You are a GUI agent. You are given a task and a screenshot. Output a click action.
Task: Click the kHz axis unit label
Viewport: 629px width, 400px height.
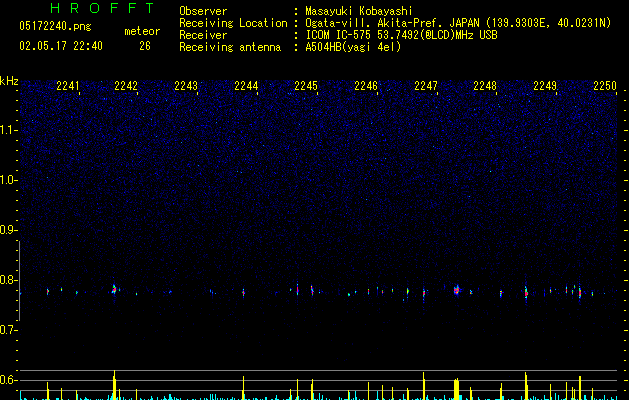click(x=9, y=81)
